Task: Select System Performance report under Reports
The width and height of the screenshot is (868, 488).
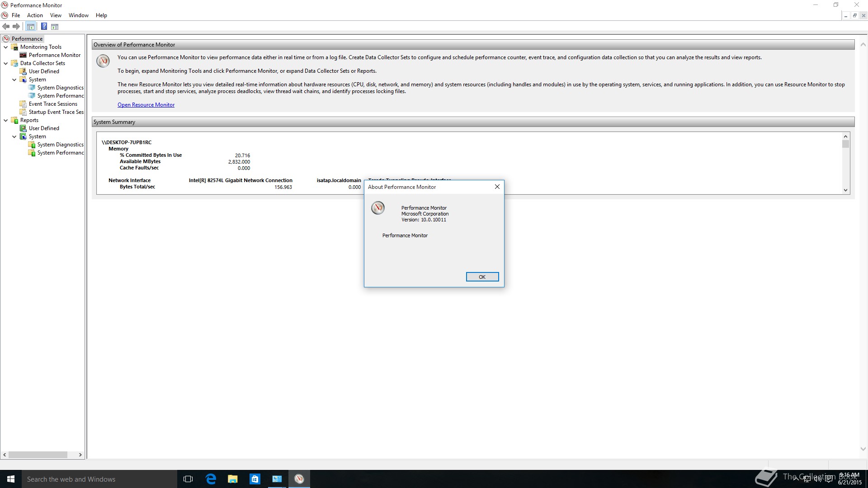Action: pos(61,153)
